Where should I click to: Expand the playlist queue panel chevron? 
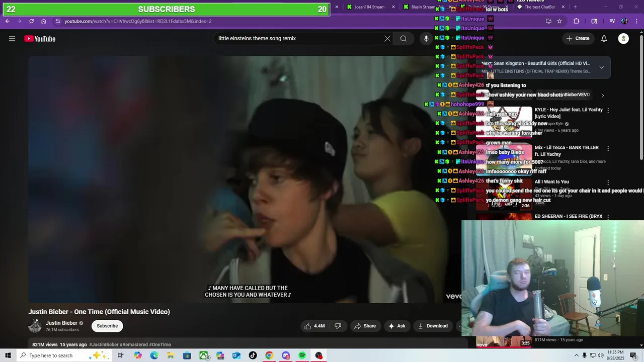tap(601, 67)
